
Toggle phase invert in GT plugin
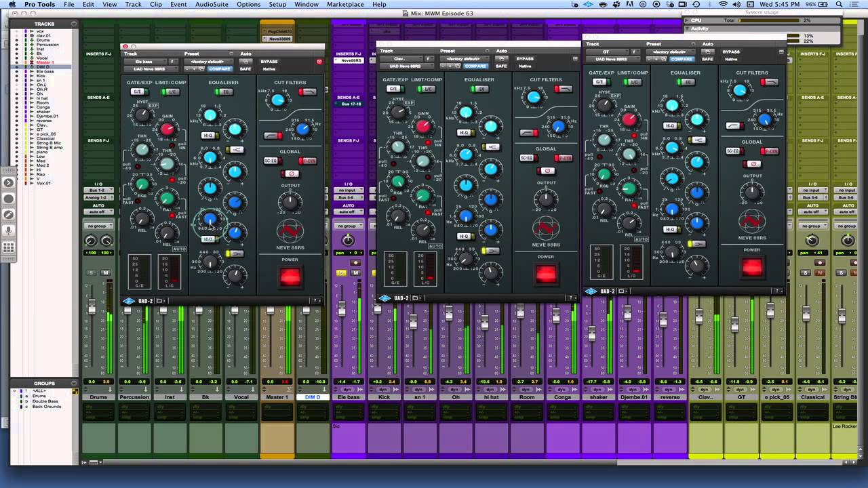[751, 164]
